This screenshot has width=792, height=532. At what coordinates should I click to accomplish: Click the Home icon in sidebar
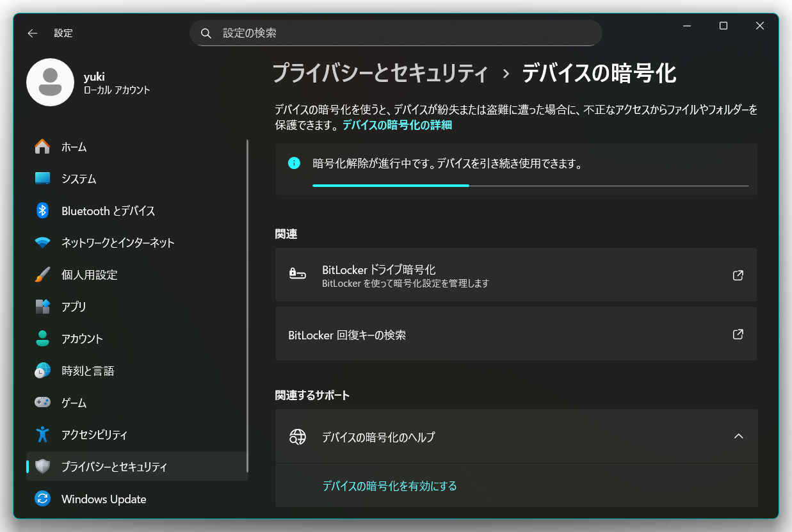coord(42,147)
